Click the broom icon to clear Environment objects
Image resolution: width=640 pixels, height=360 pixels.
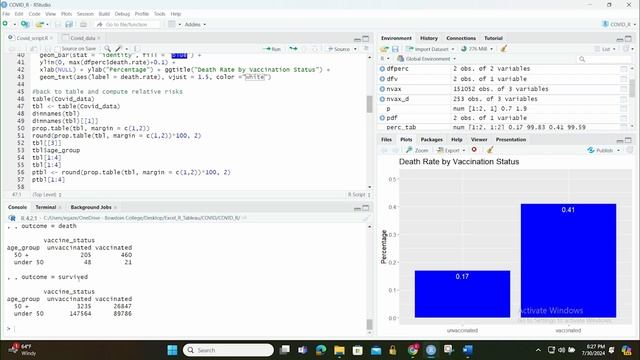click(504, 49)
